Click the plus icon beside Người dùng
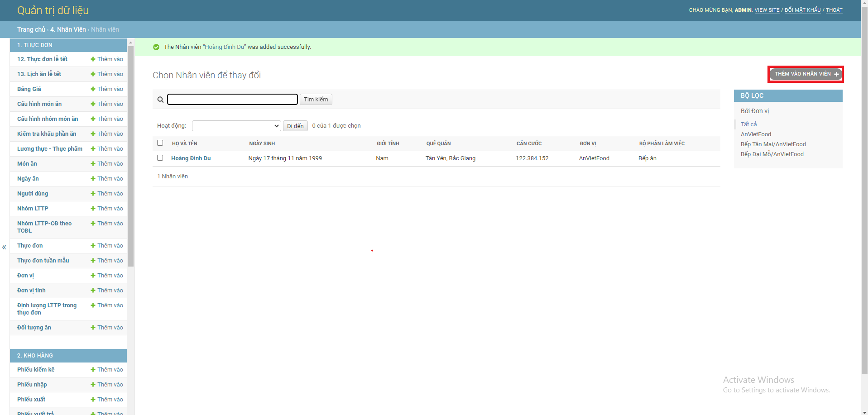Screen dimensions: 868x415 93,193
